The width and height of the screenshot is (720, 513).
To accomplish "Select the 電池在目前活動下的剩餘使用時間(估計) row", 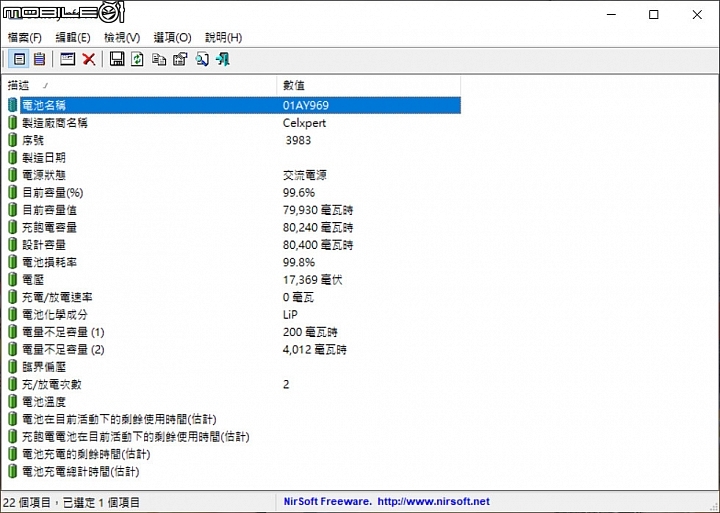I will 234,419.
